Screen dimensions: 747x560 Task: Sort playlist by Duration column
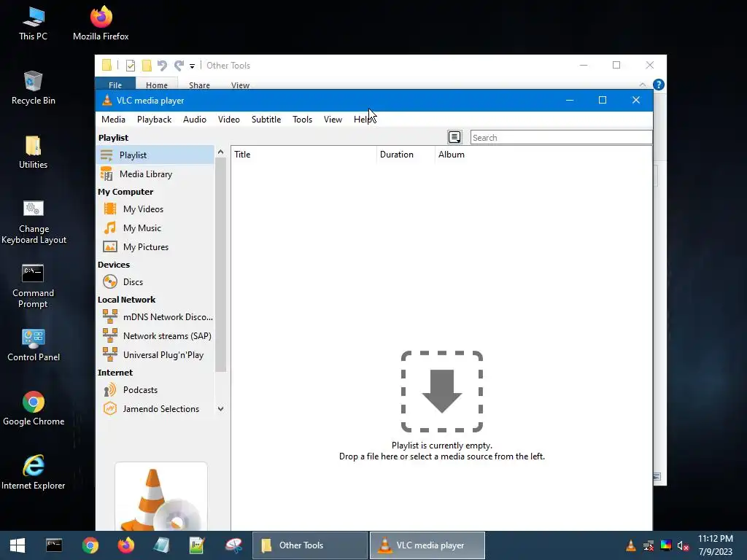pyautogui.click(x=406, y=155)
